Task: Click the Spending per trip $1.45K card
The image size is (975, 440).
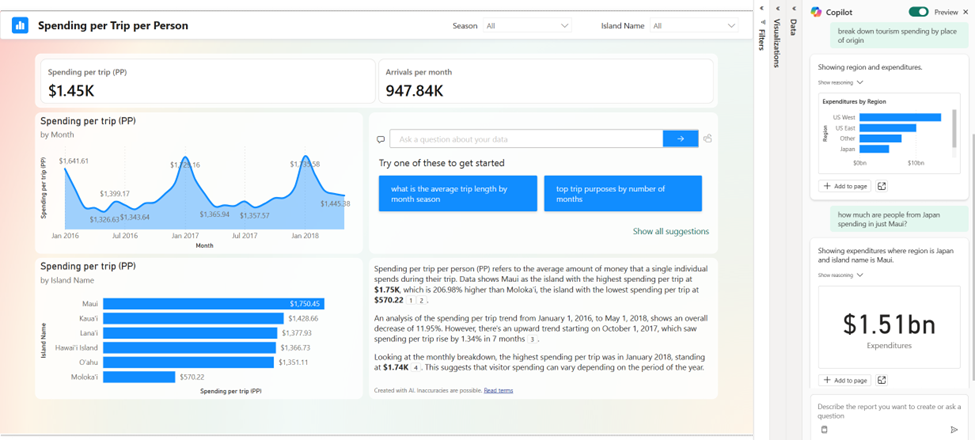Action: 208,81
